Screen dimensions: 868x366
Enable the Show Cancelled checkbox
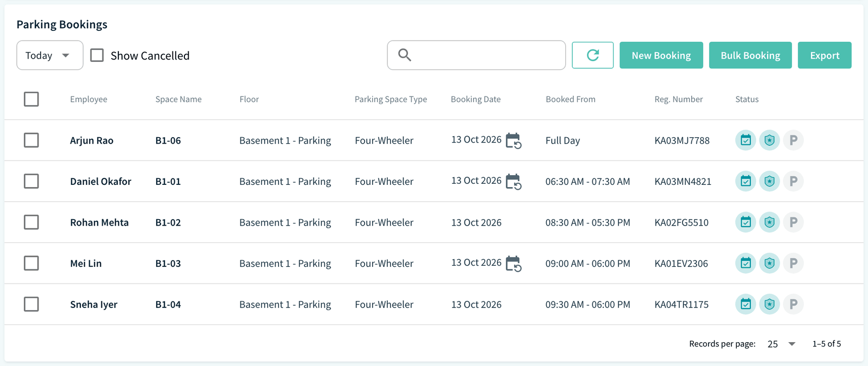click(x=97, y=55)
